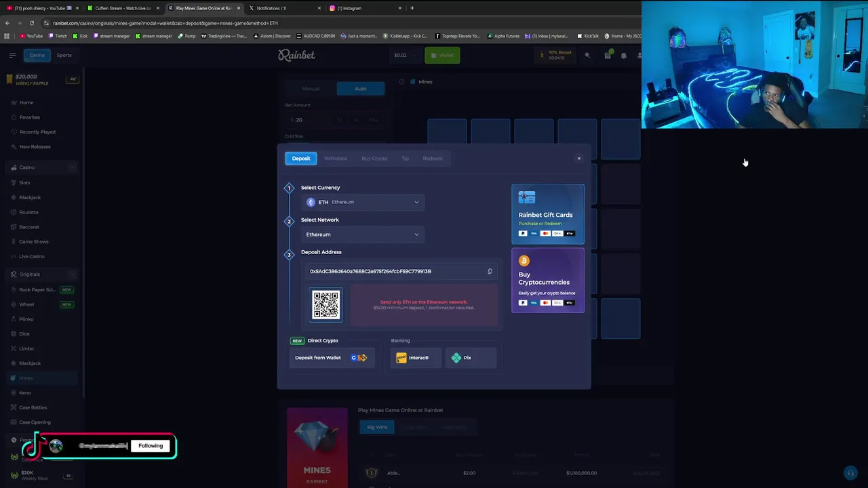Click the Bet Amount input field
868x488 pixels.
pyautogui.click(x=335, y=120)
